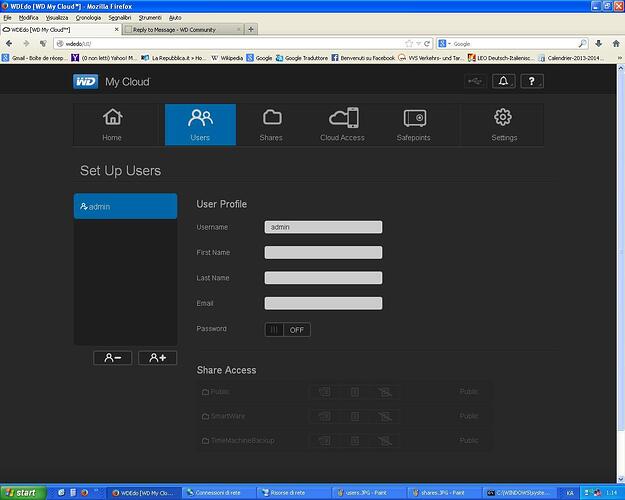625x500 pixels.
Task: Show alerts with the bell icon
Action: tap(503, 81)
